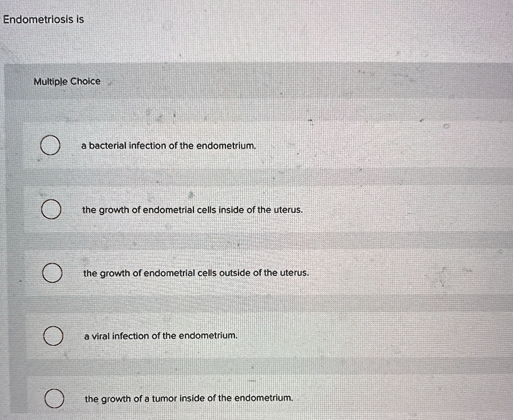
Task: Select the radio button for bacterial infection answer
Action: [x=50, y=146]
